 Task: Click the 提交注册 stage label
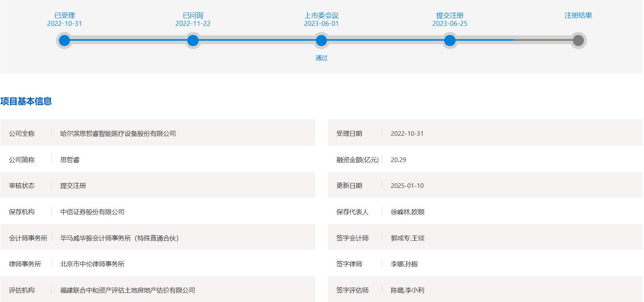[450, 16]
